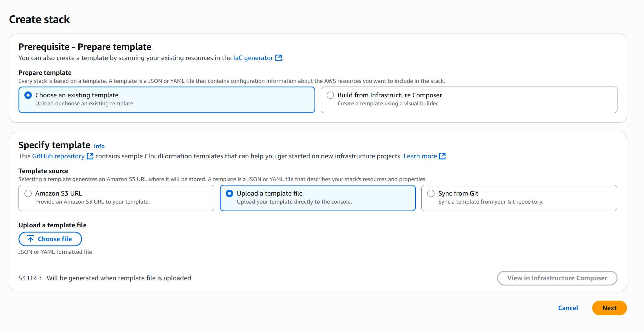Cancel the stack creation

click(568, 308)
